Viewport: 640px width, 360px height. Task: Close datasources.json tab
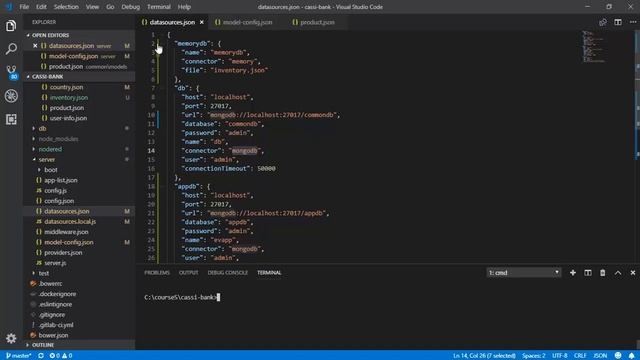(202, 22)
